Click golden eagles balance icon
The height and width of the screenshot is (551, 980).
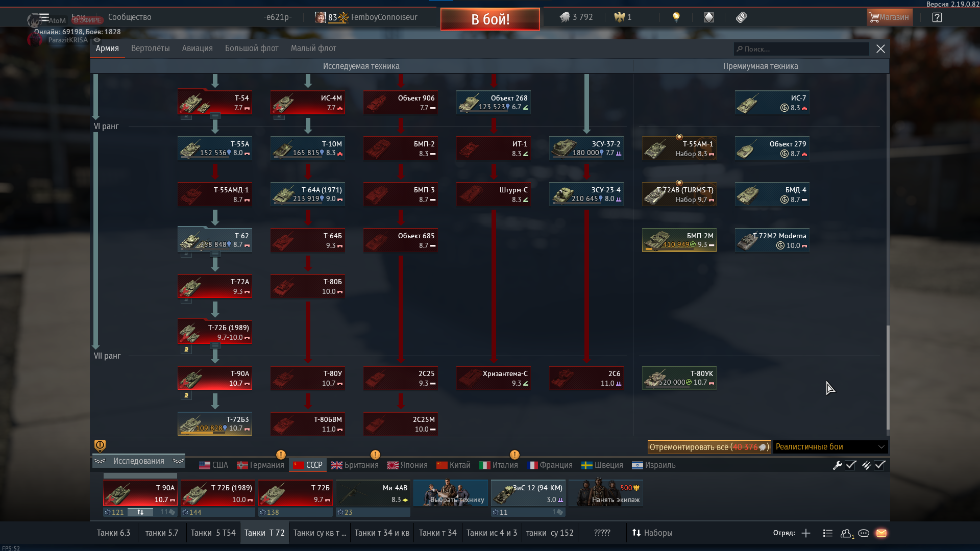pos(620,17)
